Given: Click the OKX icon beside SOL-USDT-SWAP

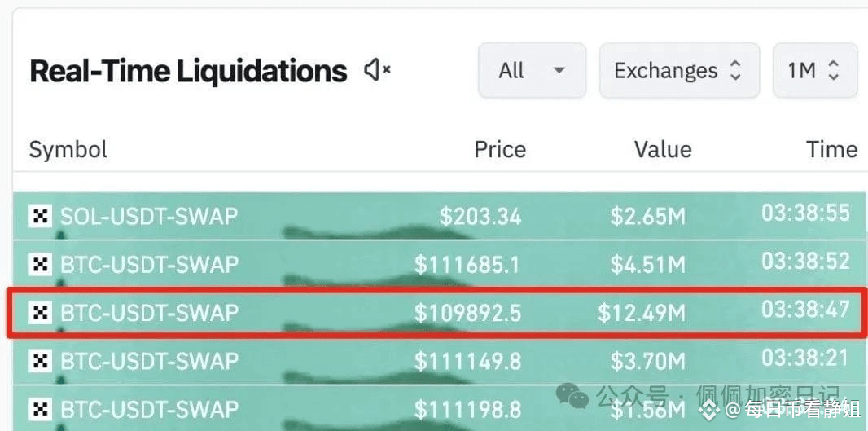Looking at the screenshot, I should point(41,215).
